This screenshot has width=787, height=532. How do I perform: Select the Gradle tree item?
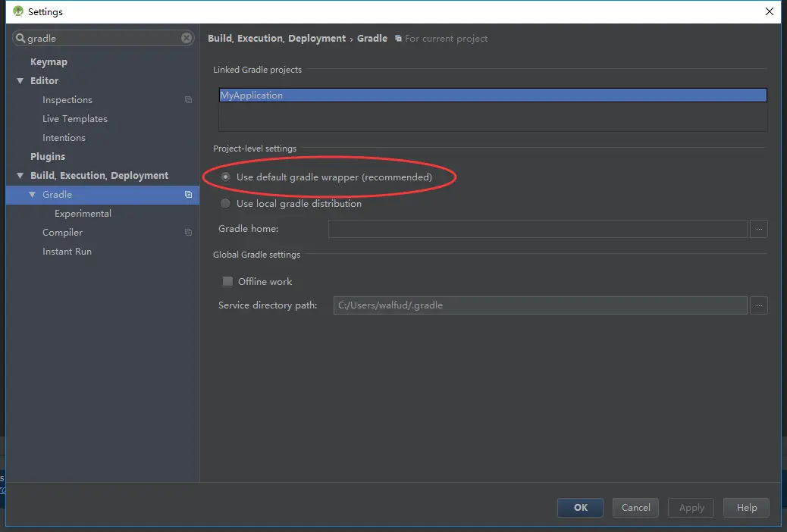57,195
